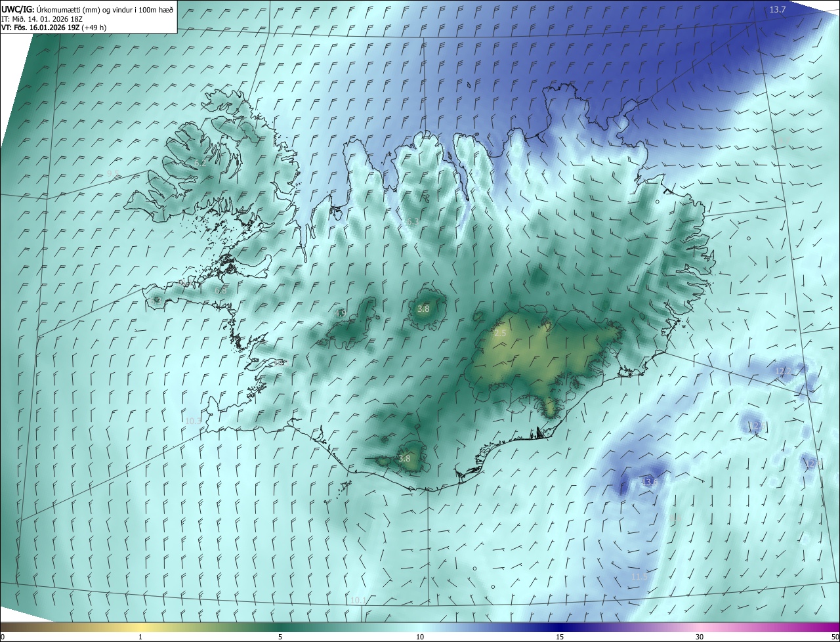Click the 13.7 precipitable water value
Image resolution: width=840 pixels, height=642 pixels.
pos(778,9)
